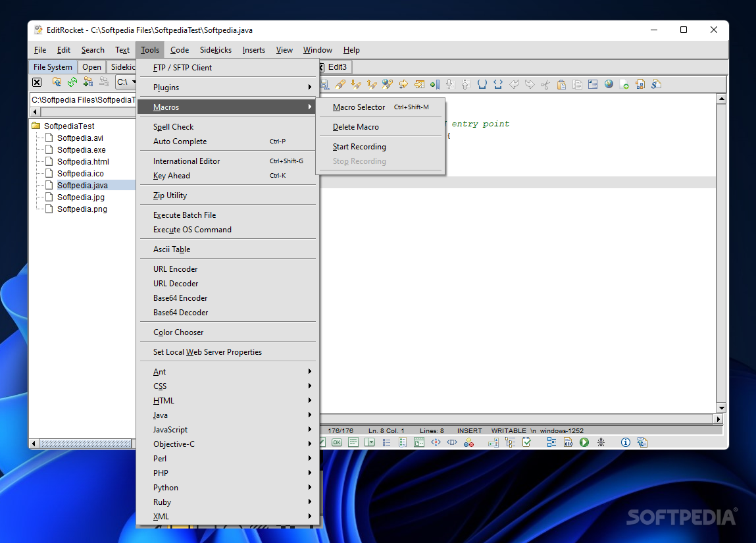
Task: Open the Code menu
Action: tap(180, 50)
